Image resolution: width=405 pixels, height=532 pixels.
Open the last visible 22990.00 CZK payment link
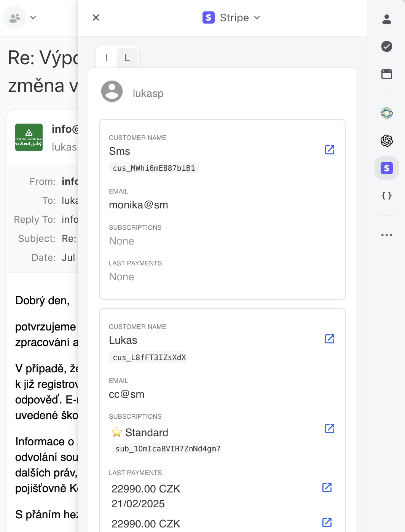[x=327, y=522]
